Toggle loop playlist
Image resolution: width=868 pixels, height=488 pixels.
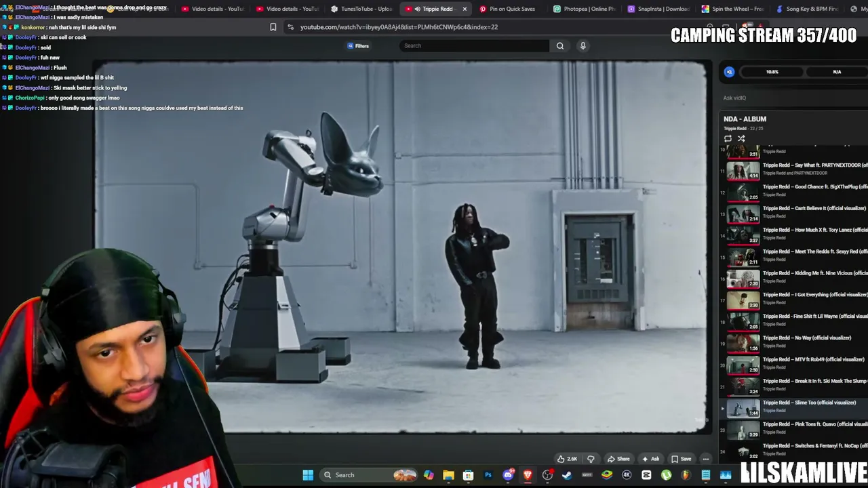click(728, 138)
